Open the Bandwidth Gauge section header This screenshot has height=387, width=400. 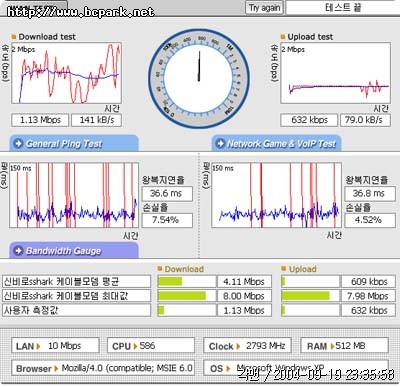74,250
